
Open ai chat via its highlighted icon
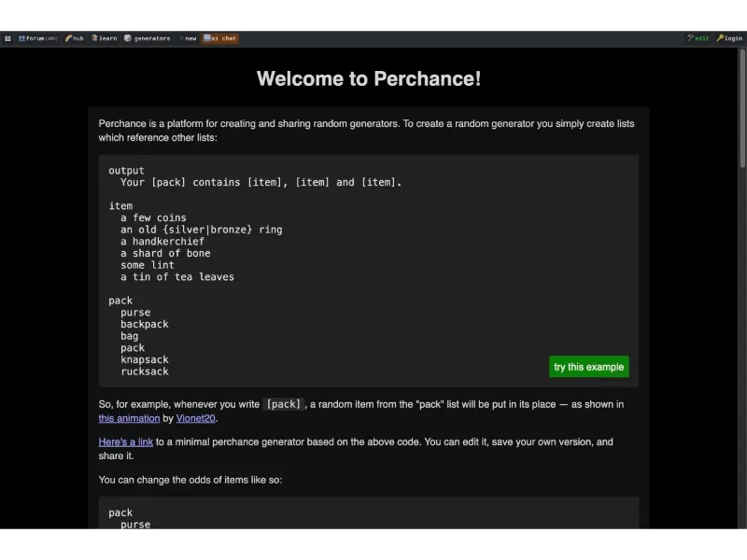pyautogui.click(x=209, y=38)
